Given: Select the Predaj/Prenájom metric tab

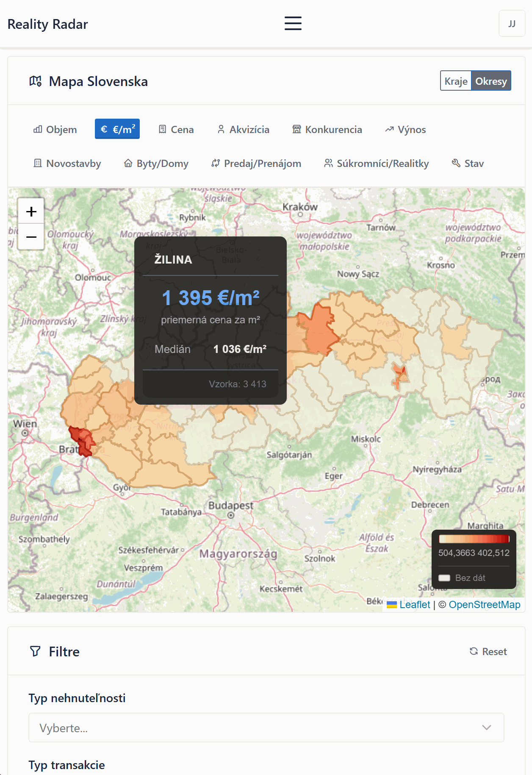Looking at the screenshot, I should click(x=256, y=163).
